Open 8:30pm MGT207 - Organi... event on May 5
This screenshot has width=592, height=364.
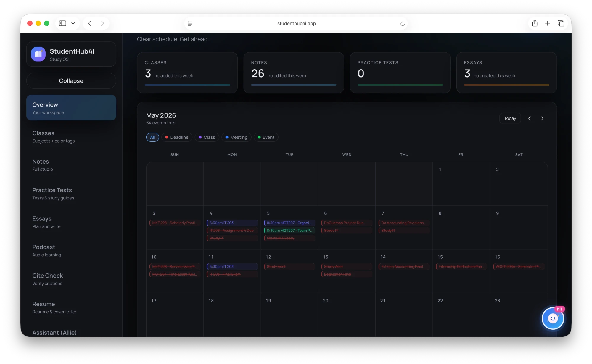[x=289, y=223]
